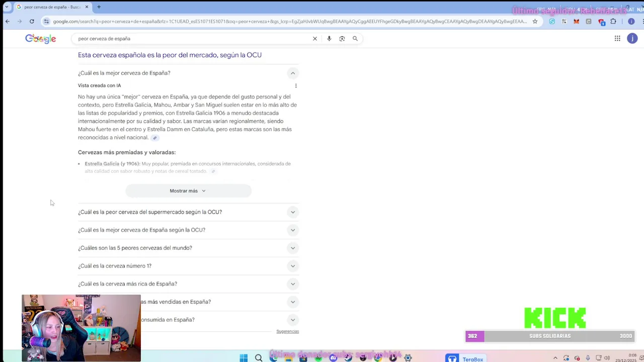
Task: Show hidden system tray icons
Action: pyautogui.click(x=555, y=358)
